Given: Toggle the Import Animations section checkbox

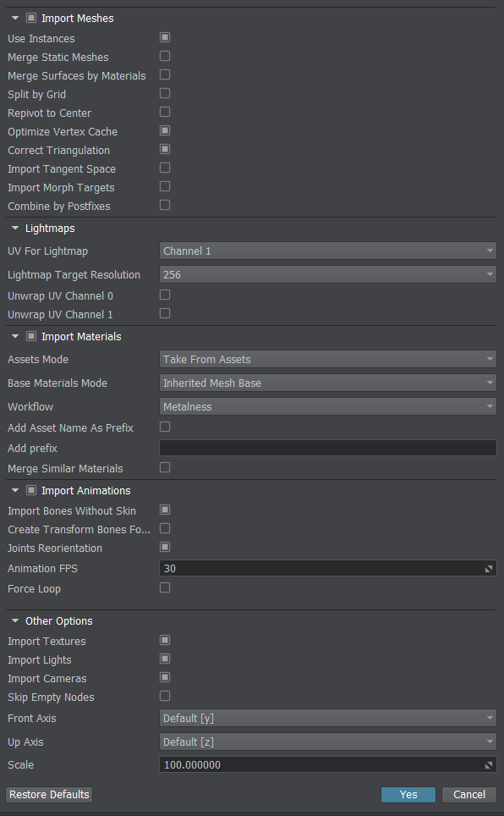Looking at the screenshot, I should click(31, 491).
